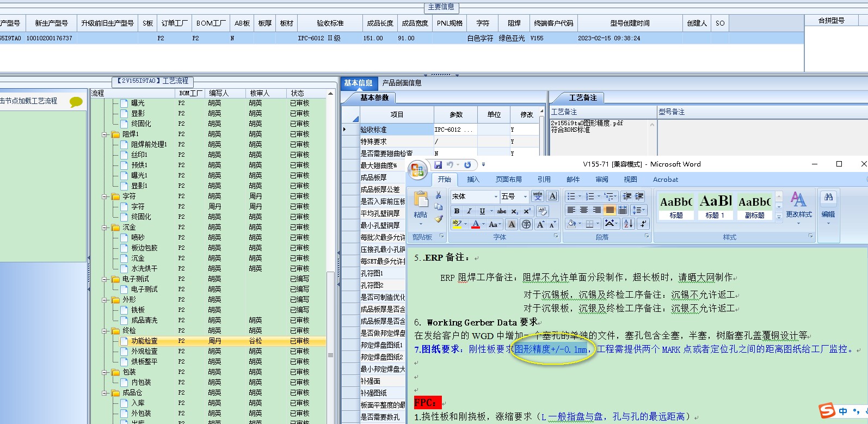Viewport: 868px width, 424px height.
Task: Open Change Case (Aa) dropdown
Action: click(494, 224)
